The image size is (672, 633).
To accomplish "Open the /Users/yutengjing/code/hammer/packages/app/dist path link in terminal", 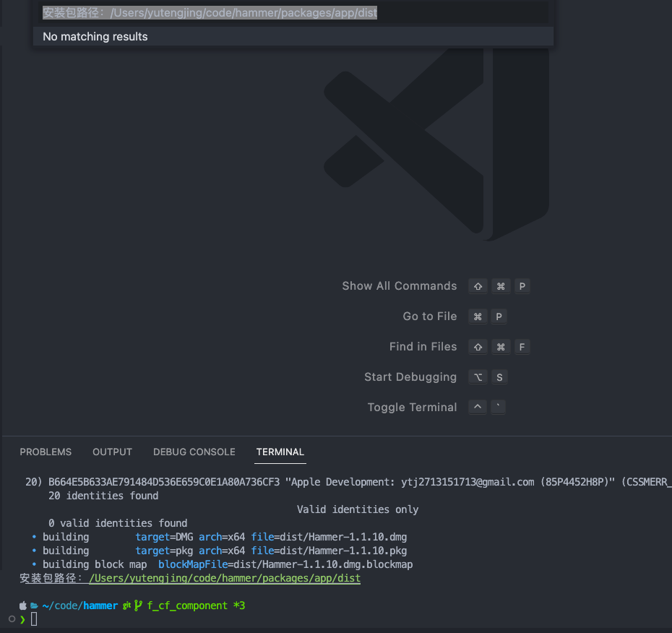I will (x=225, y=578).
